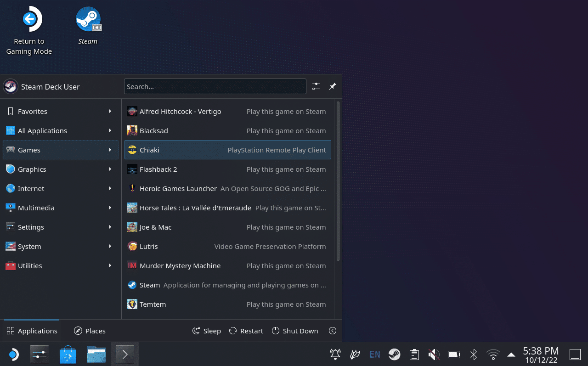Switch to the Places tab
The image size is (588, 366).
[90, 331]
